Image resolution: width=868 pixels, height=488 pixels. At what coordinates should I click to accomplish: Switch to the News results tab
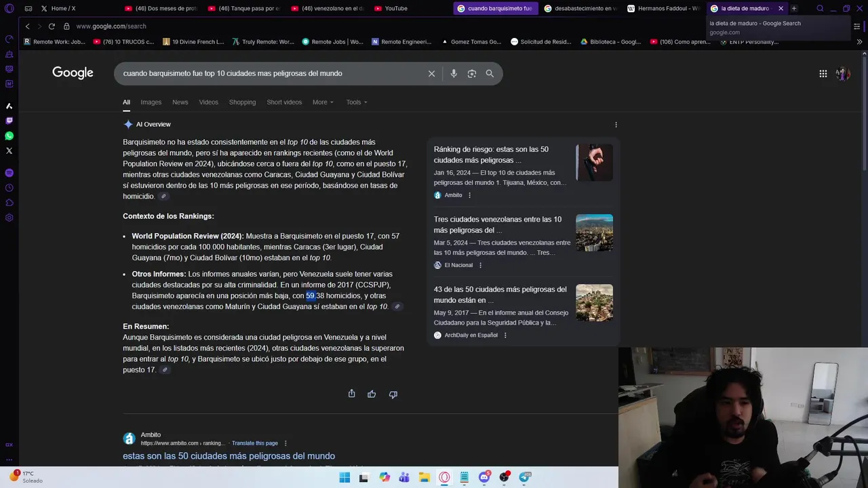point(180,102)
